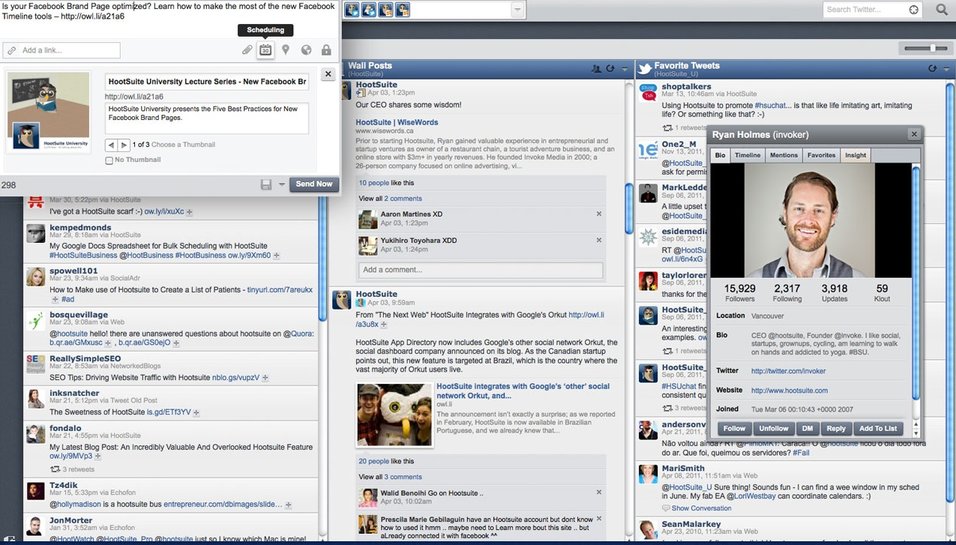Click the link title field HootSuite University Lecture Series
The width and height of the screenshot is (956, 545).
point(207,82)
